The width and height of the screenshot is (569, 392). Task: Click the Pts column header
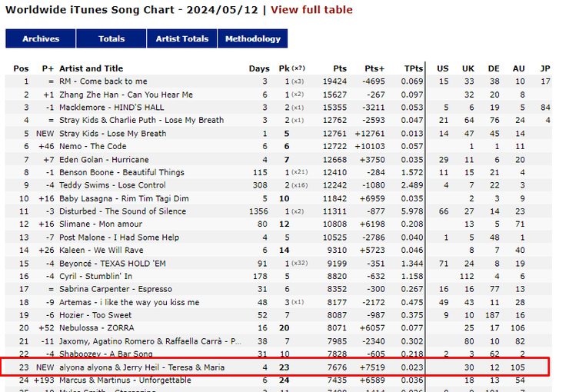click(340, 68)
